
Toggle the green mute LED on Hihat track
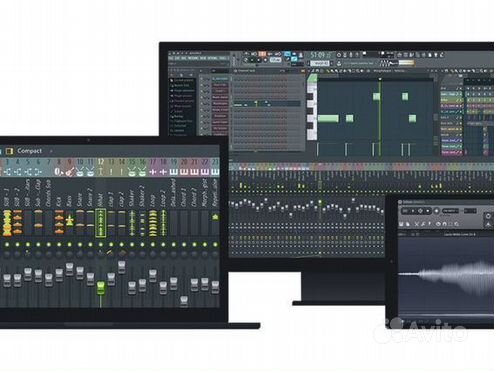101,245
